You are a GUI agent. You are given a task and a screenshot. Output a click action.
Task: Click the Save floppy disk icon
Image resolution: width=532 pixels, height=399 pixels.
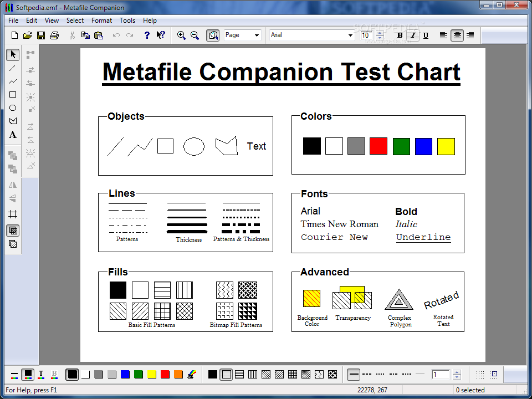click(40, 35)
